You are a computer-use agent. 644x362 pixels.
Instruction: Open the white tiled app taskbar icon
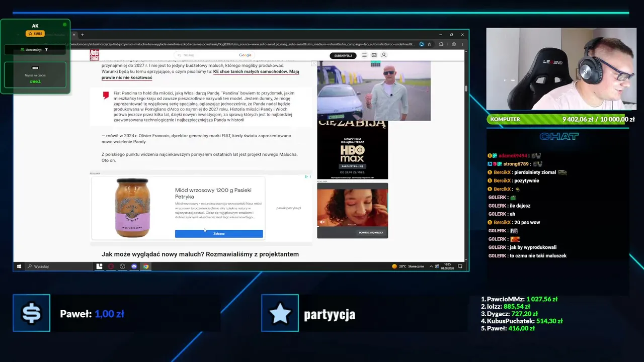pyautogui.click(x=99, y=266)
